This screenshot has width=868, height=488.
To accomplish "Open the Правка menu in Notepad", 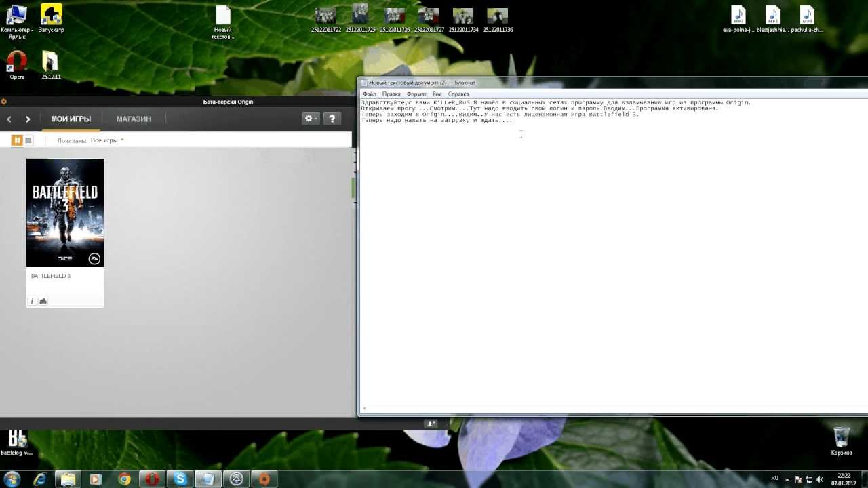I will click(391, 94).
